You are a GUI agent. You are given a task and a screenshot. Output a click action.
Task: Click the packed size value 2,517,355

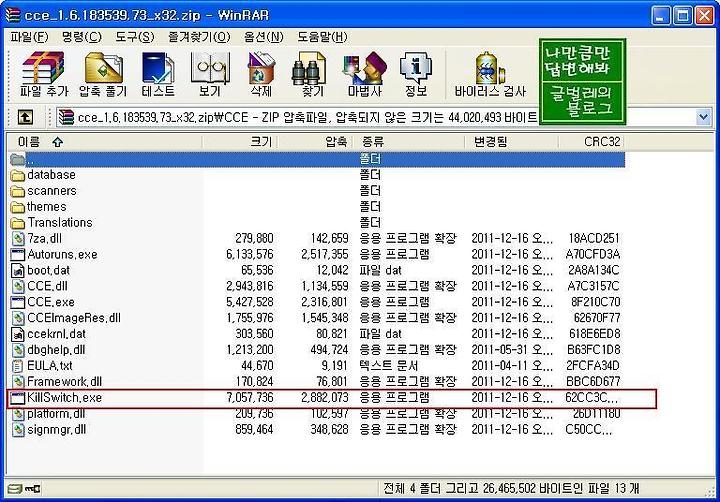pyautogui.click(x=325, y=254)
